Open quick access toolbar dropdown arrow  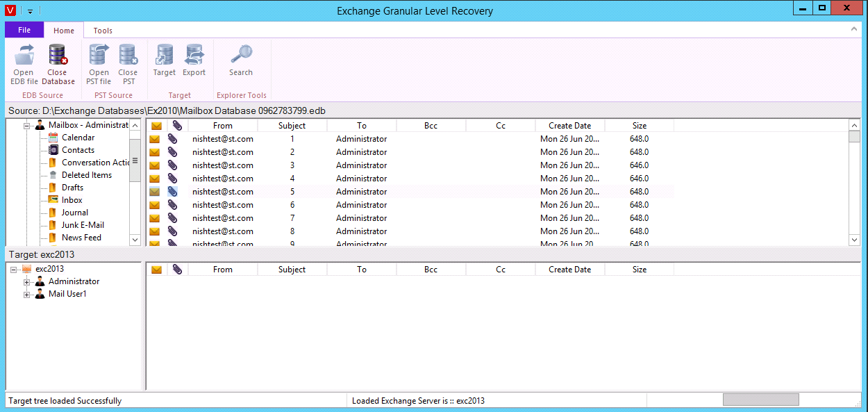31,11
